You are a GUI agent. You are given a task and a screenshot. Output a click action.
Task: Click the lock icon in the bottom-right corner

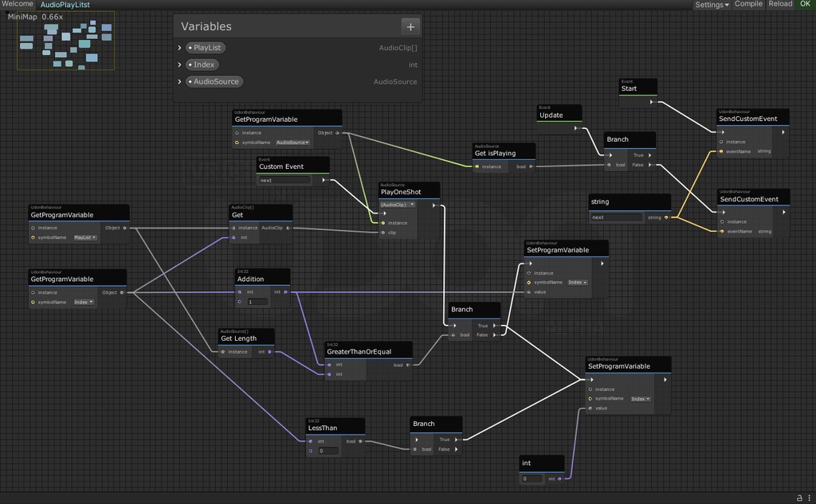[x=799, y=498]
